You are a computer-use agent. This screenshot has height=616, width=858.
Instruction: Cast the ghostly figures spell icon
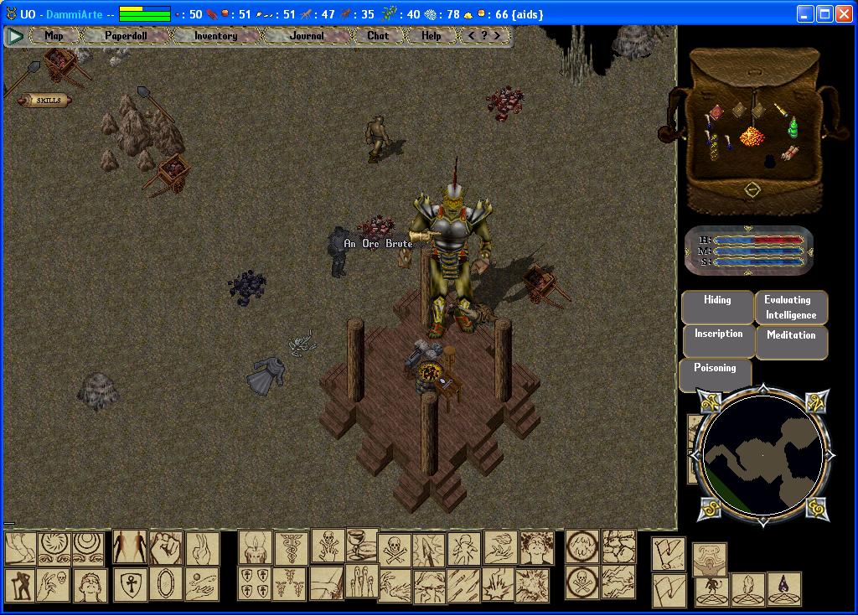click(x=362, y=581)
